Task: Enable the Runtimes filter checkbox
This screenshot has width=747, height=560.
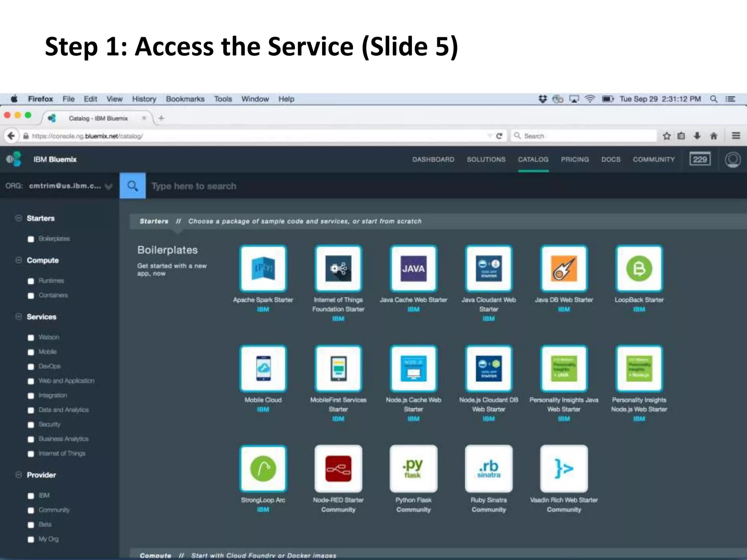Action: pyautogui.click(x=31, y=281)
